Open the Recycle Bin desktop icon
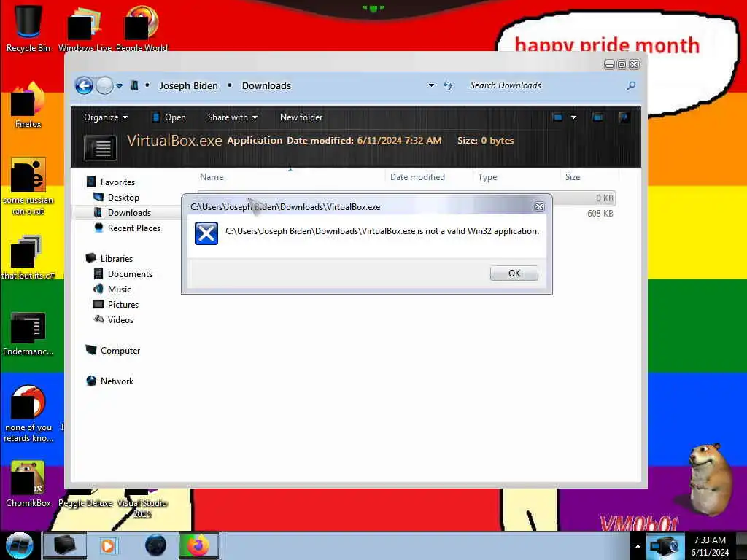 [28, 28]
